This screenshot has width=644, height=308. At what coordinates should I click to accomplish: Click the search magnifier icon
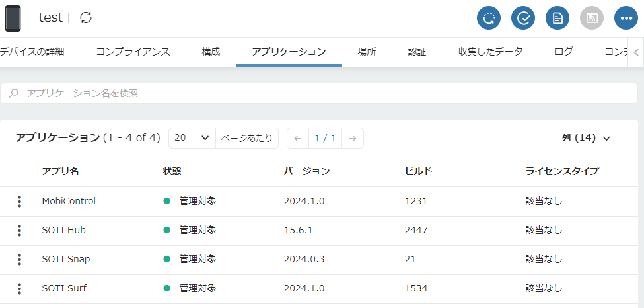click(x=14, y=93)
